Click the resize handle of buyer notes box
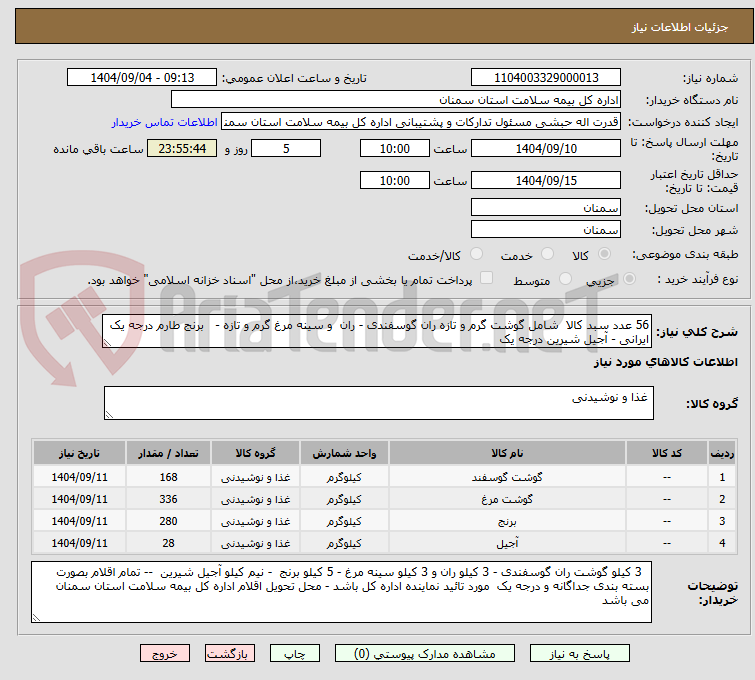 pos(36,618)
